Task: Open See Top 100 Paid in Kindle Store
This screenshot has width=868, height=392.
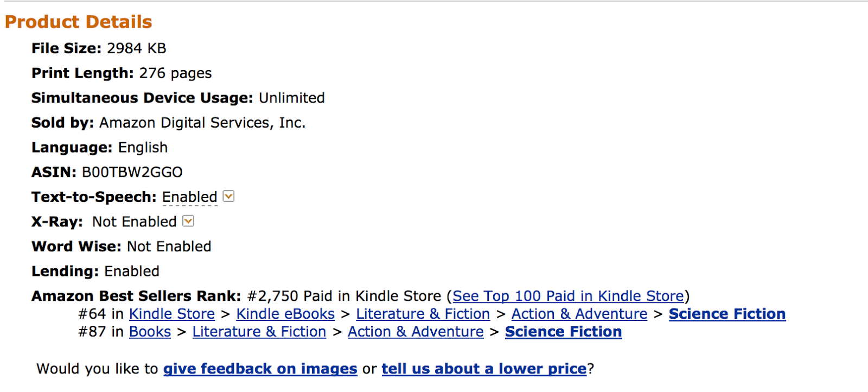Action: click(x=568, y=296)
